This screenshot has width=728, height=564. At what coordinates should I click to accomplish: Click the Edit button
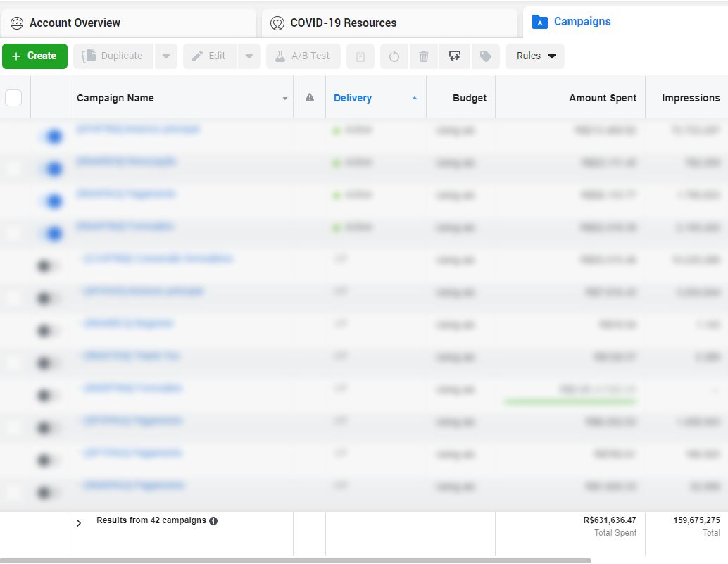coord(210,56)
